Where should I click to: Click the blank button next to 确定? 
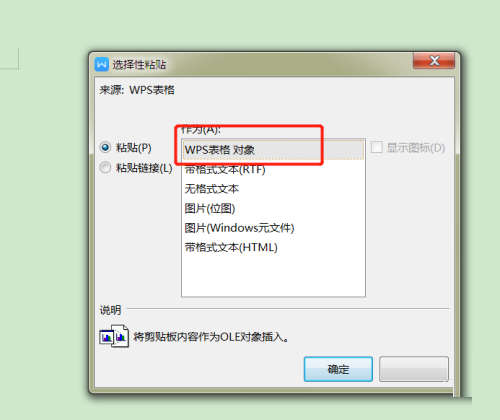tap(414, 369)
